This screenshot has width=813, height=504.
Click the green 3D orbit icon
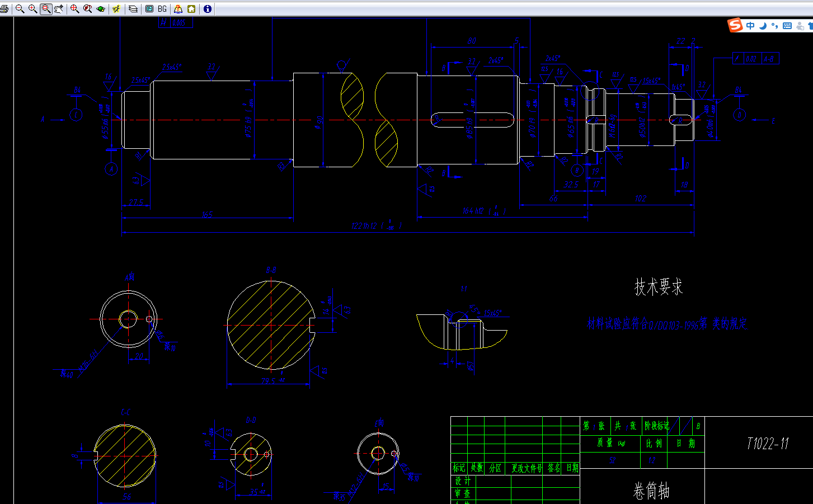pyautogui.click(x=101, y=9)
